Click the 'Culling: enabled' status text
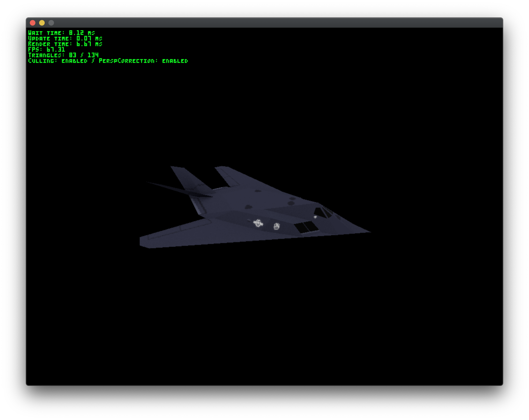Screen dimensions: 529x420 [58, 61]
